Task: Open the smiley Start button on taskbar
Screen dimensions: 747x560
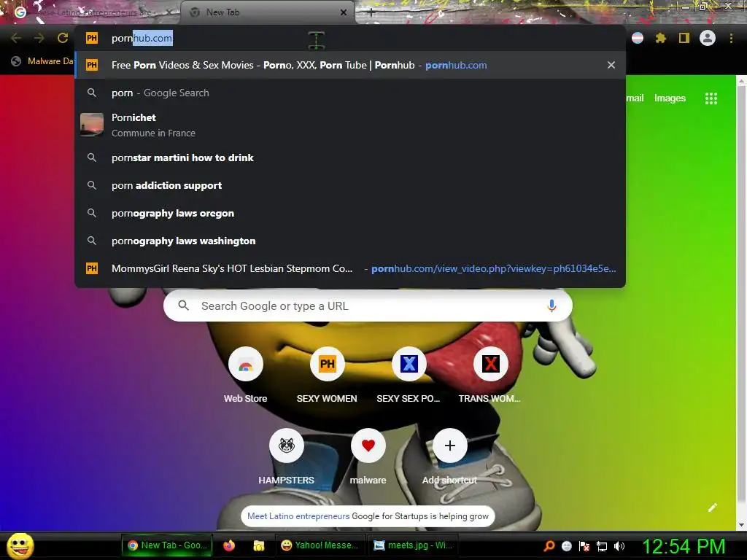Action: (20, 545)
